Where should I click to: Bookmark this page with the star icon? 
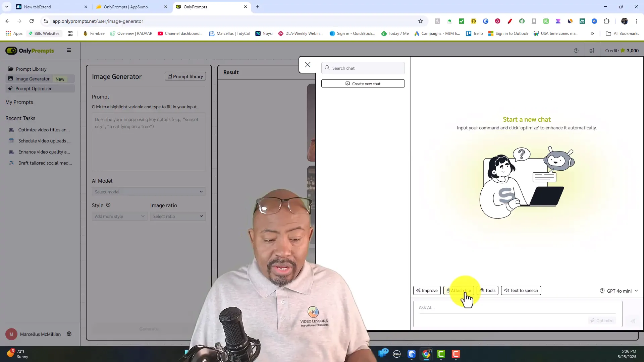point(421,21)
